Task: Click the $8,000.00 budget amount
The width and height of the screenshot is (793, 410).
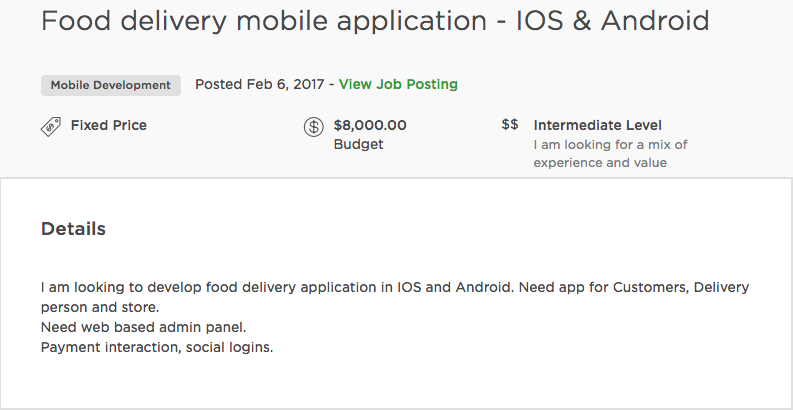Action: click(370, 125)
